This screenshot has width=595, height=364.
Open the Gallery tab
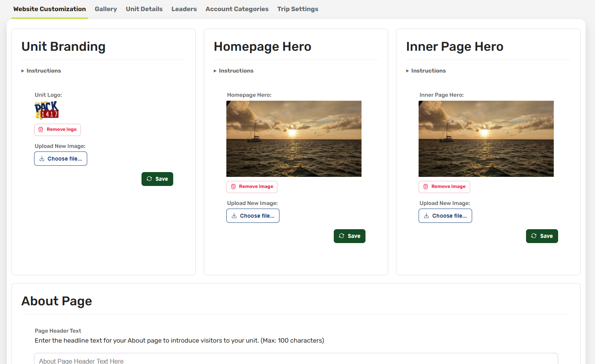pos(106,9)
